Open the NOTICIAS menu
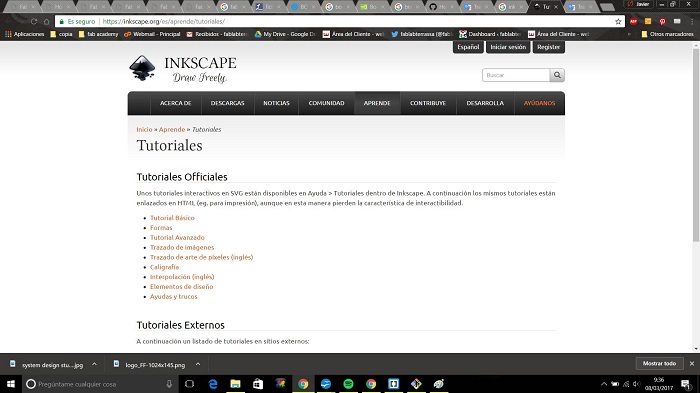Viewport: 700px width, 393px height. coord(276,103)
